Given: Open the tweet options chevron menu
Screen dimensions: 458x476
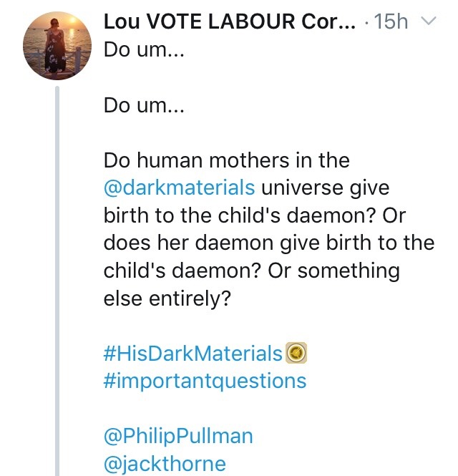Looking at the screenshot, I should click(x=428, y=21).
